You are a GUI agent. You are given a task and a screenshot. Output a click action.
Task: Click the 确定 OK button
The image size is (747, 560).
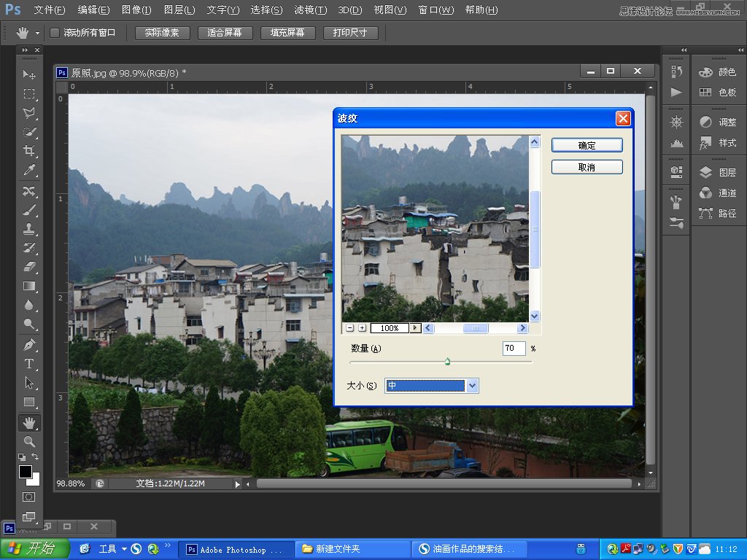tap(587, 145)
